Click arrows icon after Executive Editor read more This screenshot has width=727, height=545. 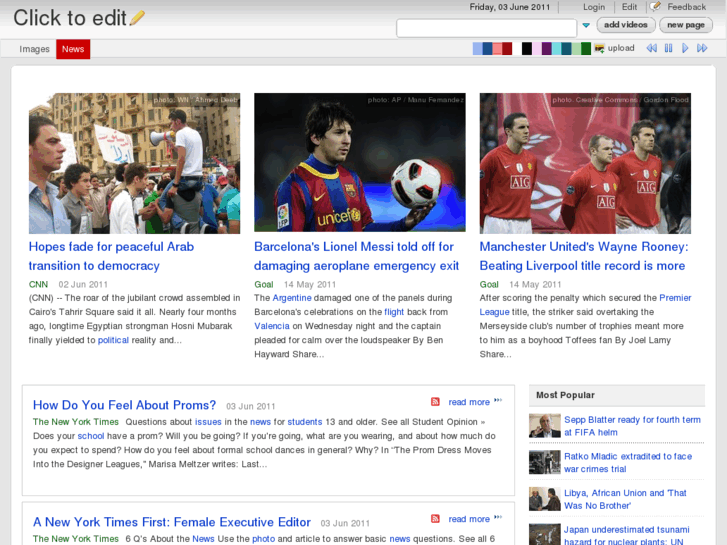point(498,517)
